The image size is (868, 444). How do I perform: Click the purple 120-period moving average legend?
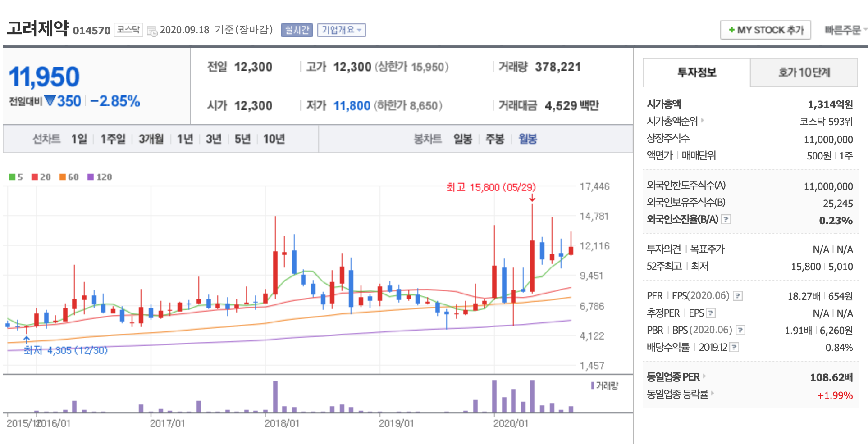[x=100, y=177]
